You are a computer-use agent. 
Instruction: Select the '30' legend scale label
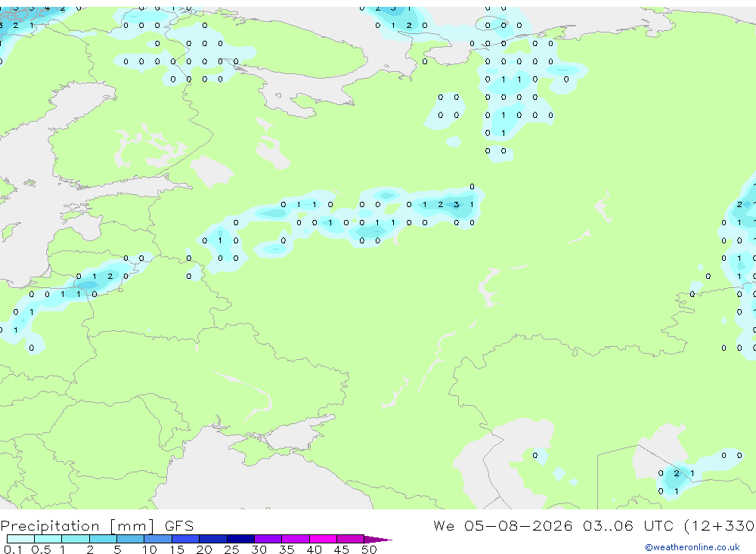point(259,549)
